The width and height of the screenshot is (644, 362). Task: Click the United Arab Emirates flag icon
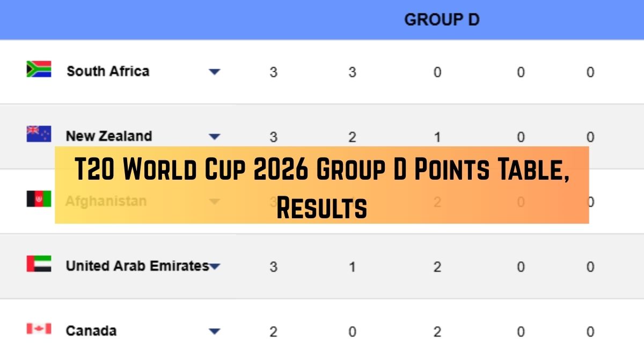(x=39, y=264)
